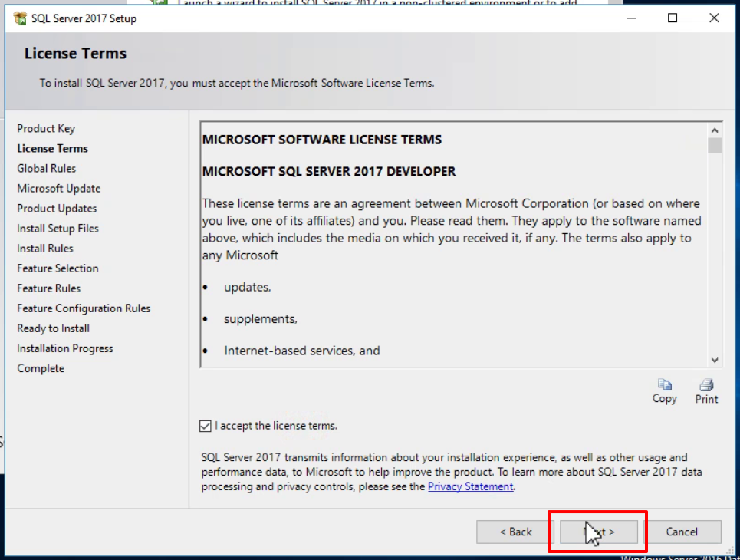Click the 'updates,' bullet in license text
This screenshot has width=740, height=560.
(x=247, y=287)
